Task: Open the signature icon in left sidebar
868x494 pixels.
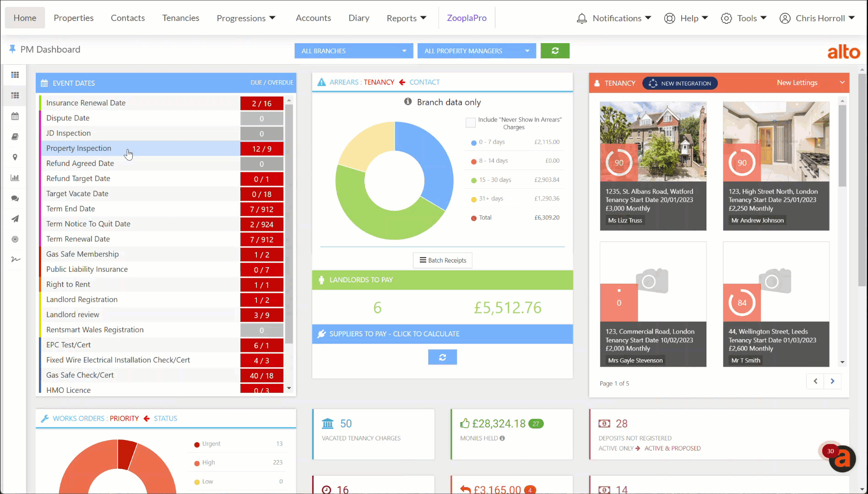Action: [x=15, y=259]
